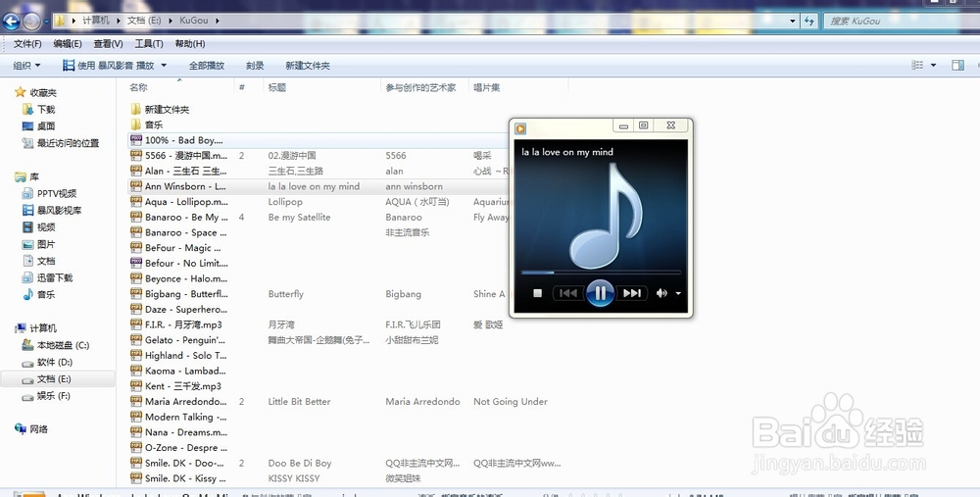This screenshot has width=980, height=497.
Task: Expand the 暴风影音 播放 dropdown arrow
Action: (164, 65)
